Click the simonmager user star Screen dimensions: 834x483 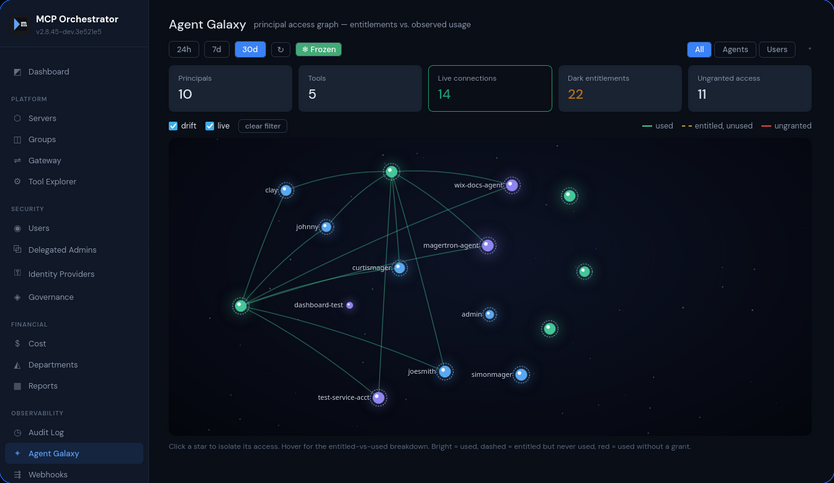click(521, 374)
